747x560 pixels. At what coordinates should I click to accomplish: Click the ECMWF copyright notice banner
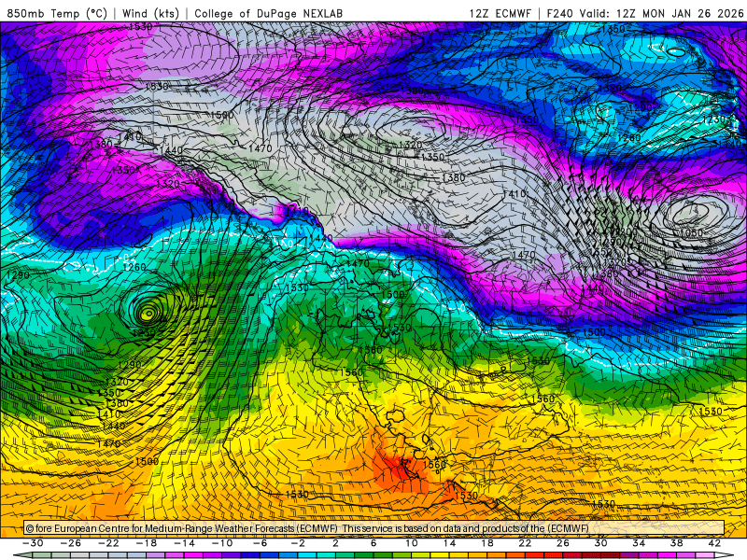click(x=374, y=528)
